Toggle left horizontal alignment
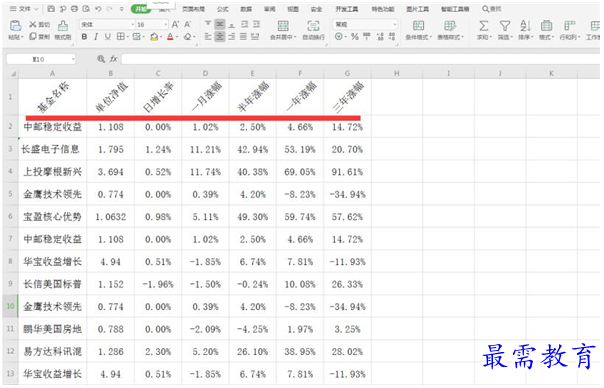This screenshot has height=388, width=604. point(208,37)
